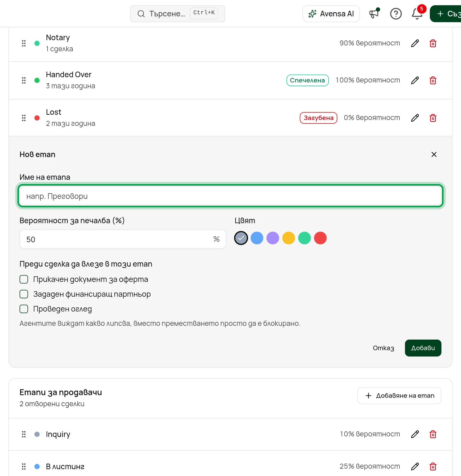Image resolution: width=461 pixels, height=476 pixels.
Task: Edit the Handed Over stage
Action: coord(415,80)
